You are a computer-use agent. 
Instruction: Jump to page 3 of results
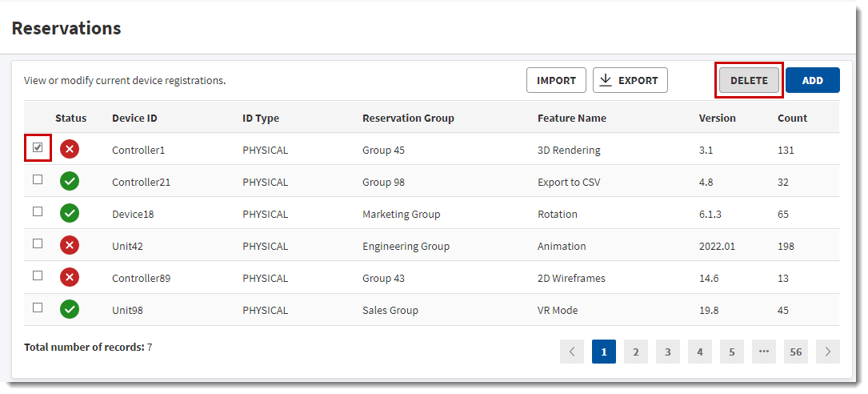pyautogui.click(x=668, y=352)
